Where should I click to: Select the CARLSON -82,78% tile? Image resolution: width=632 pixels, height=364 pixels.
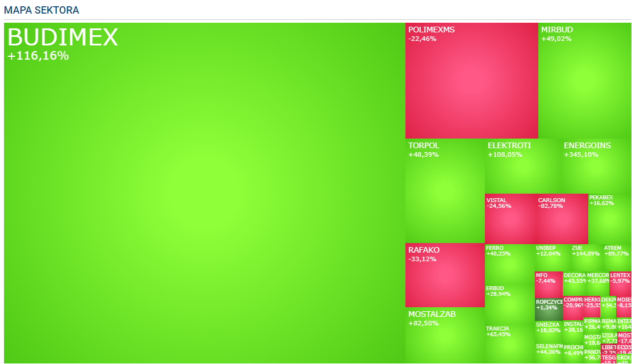562,219
